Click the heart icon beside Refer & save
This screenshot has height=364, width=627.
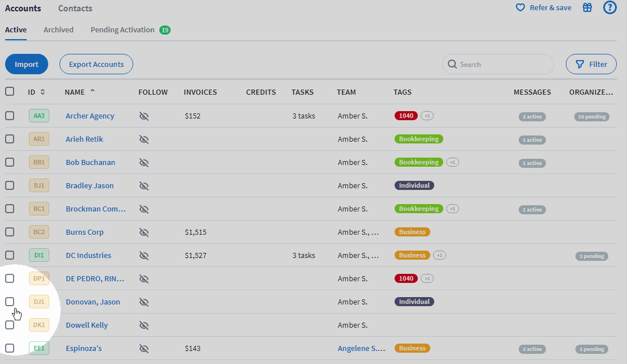click(x=520, y=8)
